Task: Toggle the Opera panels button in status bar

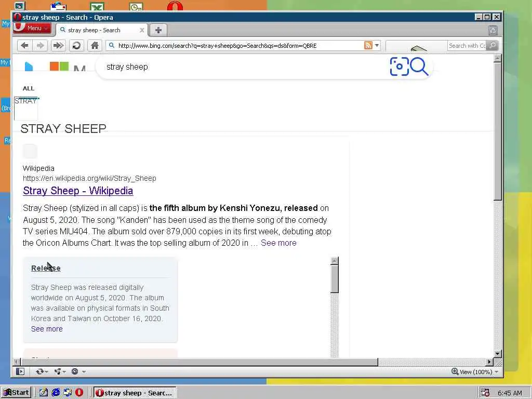Action: 20,371
